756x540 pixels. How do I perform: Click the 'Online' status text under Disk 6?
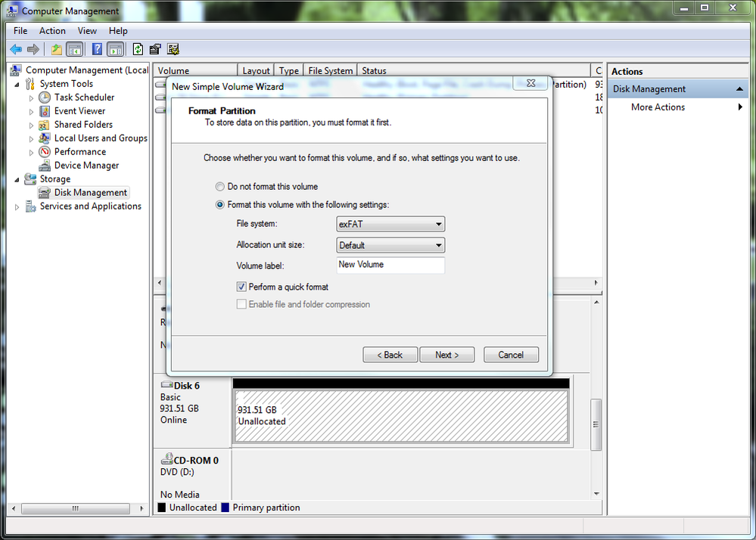click(173, 420)
